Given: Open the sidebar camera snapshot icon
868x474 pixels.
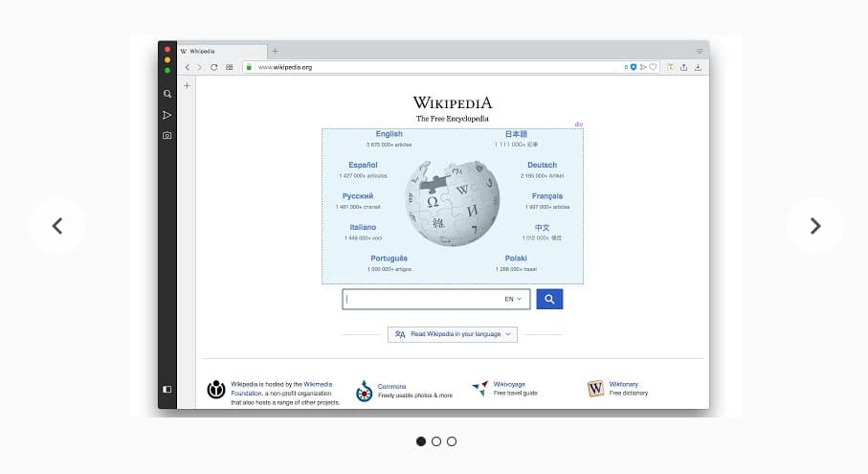Looking at the screenshot, I should click(x=167, y=135).
